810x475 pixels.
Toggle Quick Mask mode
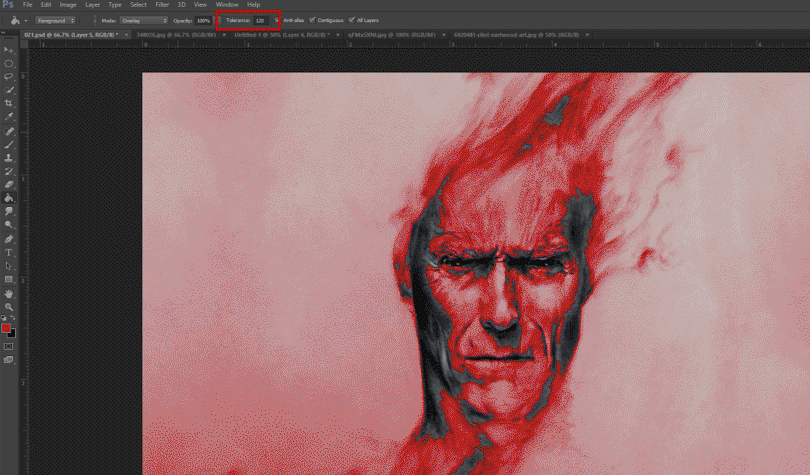point(9,346)
